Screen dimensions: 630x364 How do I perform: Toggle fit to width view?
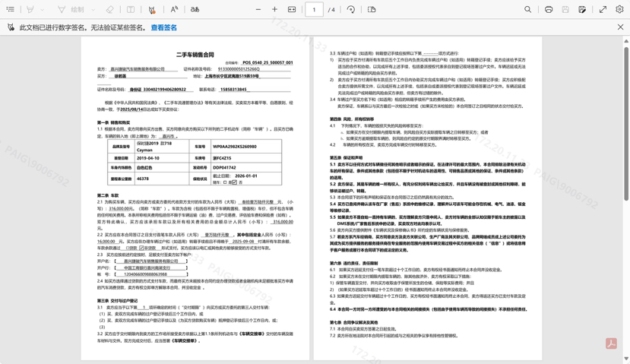point(292,10)
